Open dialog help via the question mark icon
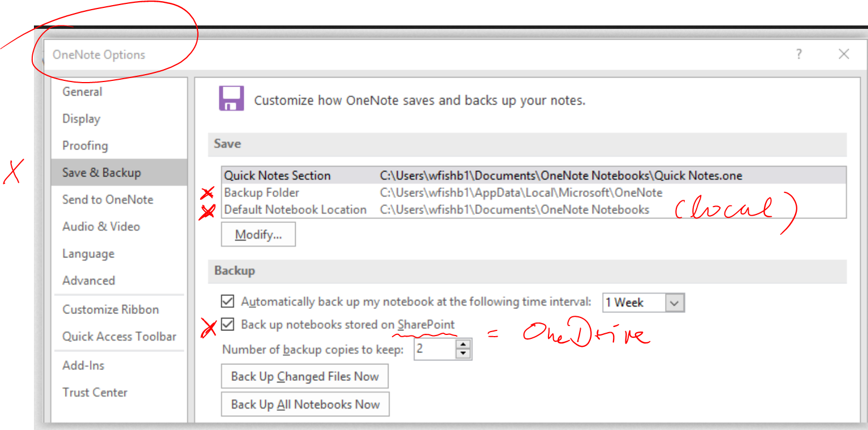Screen dimensions: 868x430 tap(798, 54)
